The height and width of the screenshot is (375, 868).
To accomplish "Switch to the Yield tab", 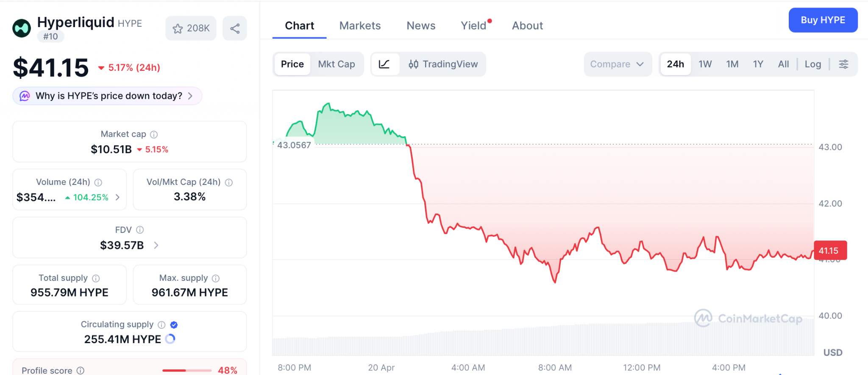I will click(x=473, y=26).
